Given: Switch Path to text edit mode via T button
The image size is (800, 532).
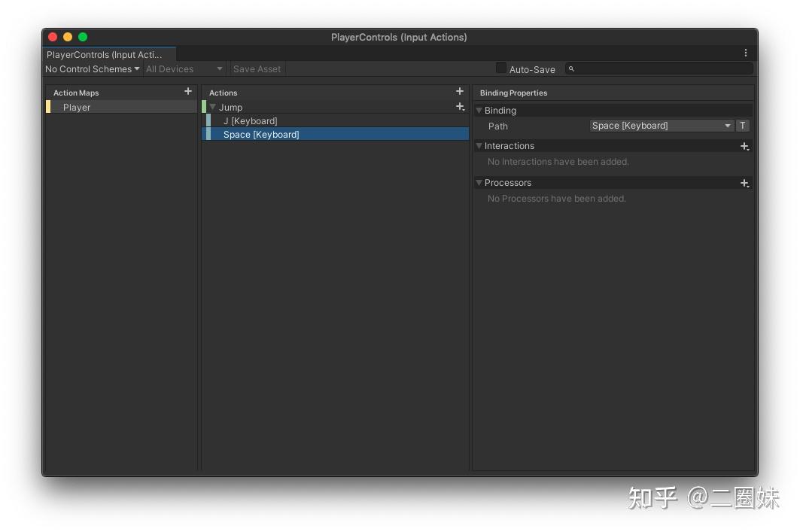Looking at the screenshot, I should [743, 126].
